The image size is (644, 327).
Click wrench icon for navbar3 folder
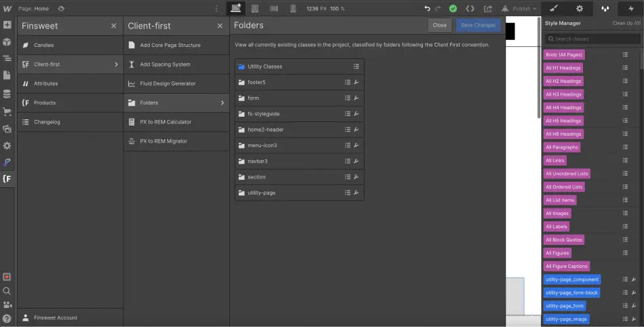point(356,161)
